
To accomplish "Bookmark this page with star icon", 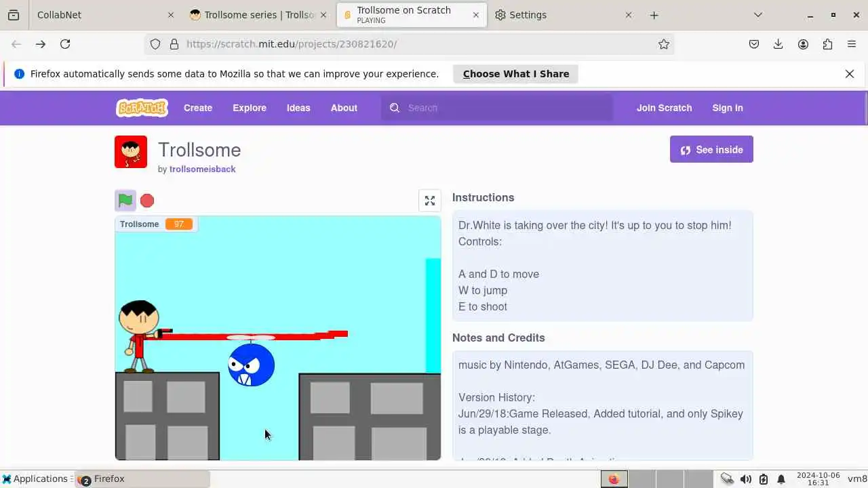I will (664, 44).
